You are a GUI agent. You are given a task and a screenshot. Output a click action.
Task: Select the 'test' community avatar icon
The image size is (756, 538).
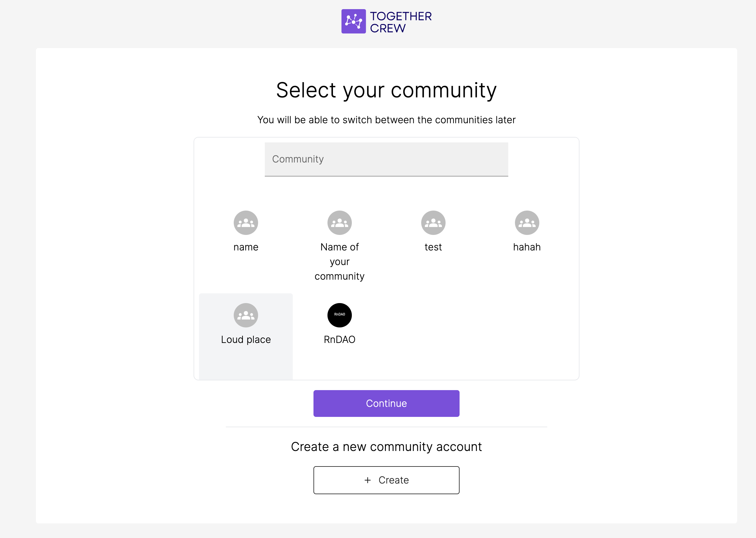tap(433, 223)
